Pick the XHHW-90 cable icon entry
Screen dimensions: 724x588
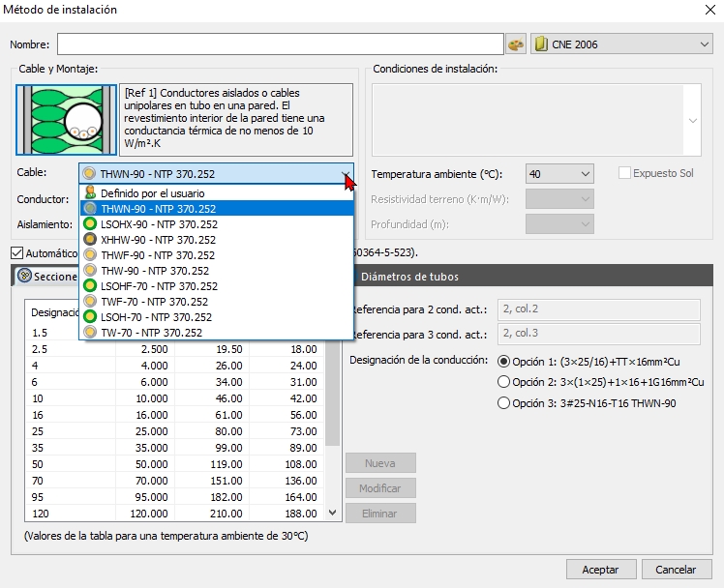pyautogui.click(x=90, y=240)
